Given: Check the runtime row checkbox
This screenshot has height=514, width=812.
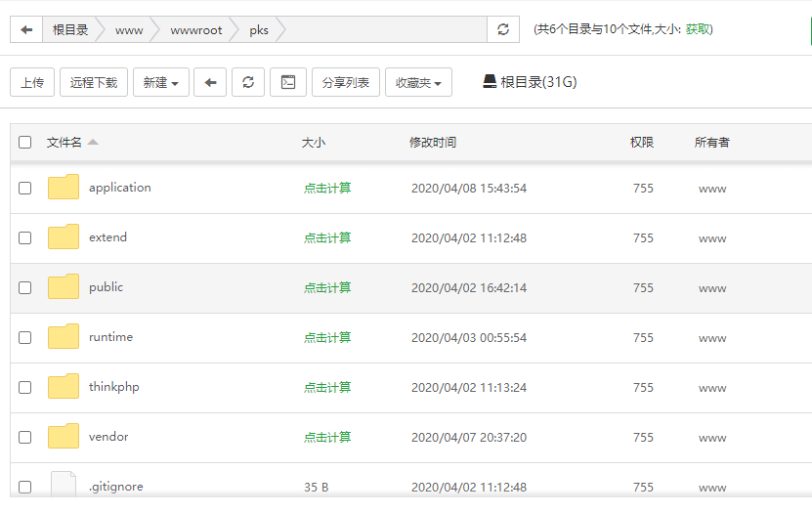Looking at the screenshot, I should click(x=24, y=337).
